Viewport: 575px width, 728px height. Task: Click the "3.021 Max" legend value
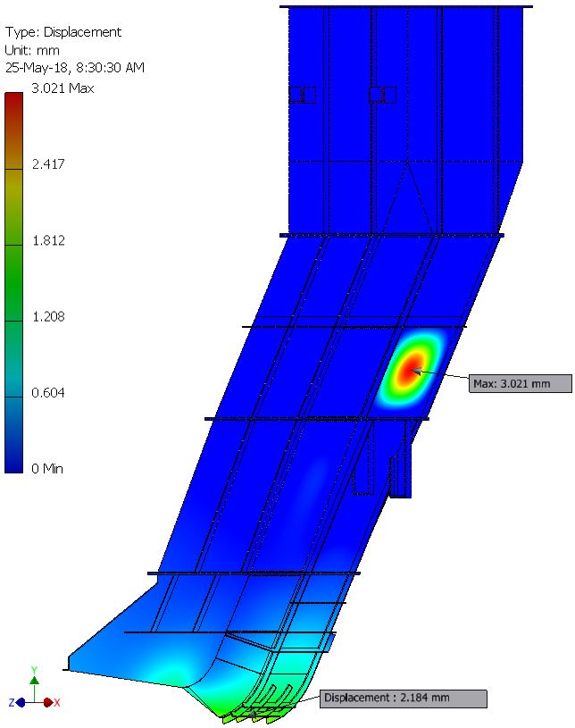coord(63,88)
